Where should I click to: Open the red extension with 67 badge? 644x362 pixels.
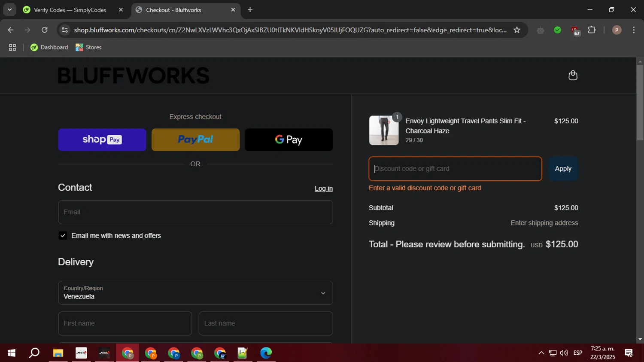[575, 30]
